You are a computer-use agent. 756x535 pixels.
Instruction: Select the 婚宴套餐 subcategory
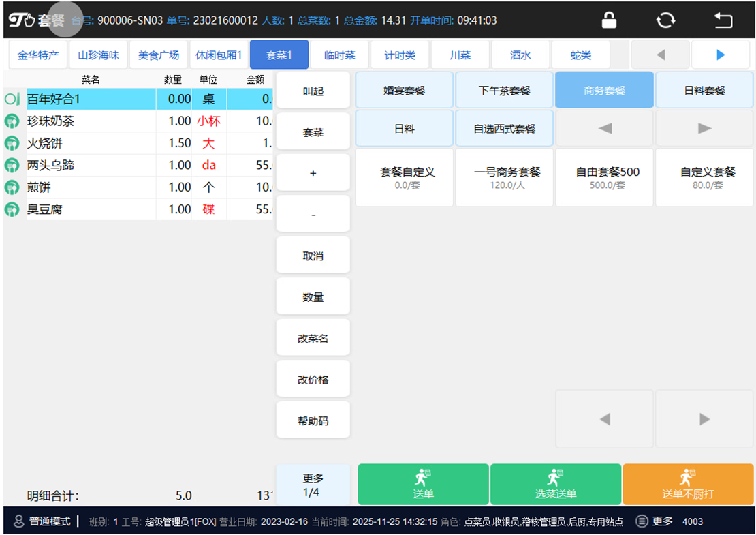[x=404, y=91]
